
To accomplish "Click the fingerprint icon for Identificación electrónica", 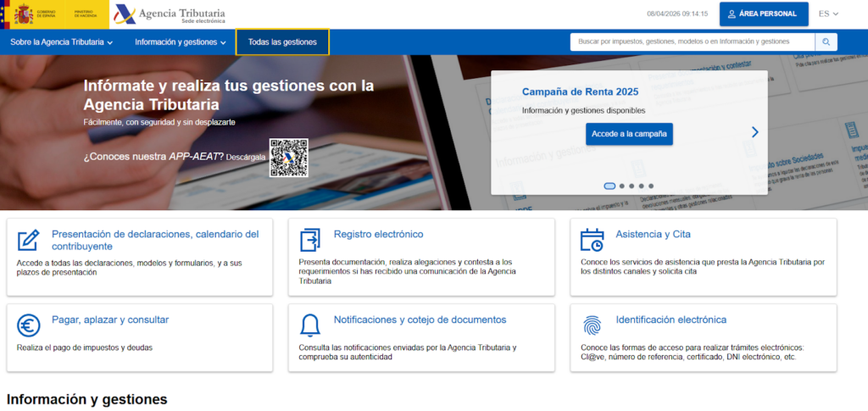I will [592, 325].
